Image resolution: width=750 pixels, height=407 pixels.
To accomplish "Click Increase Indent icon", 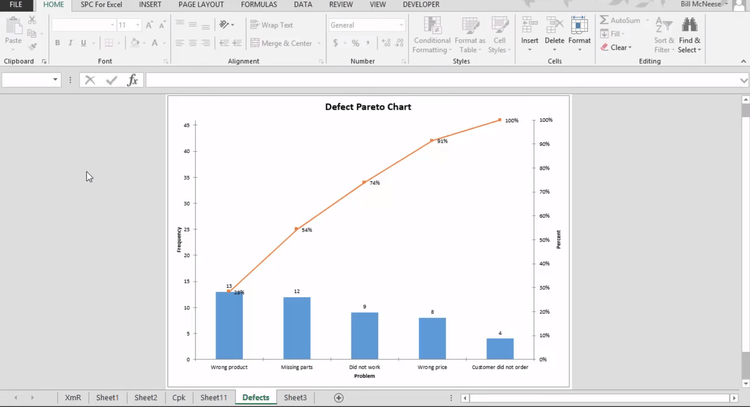I will (237, 43).
